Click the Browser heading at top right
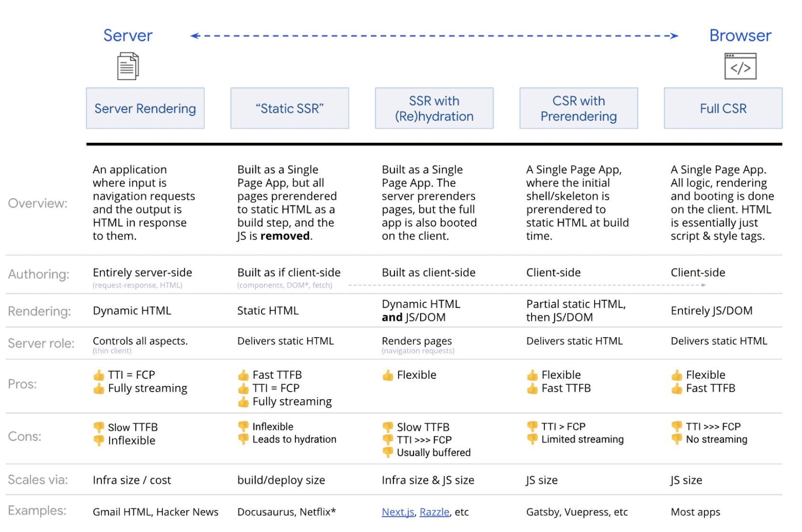 pyautogui.click(x=740, y=35)
